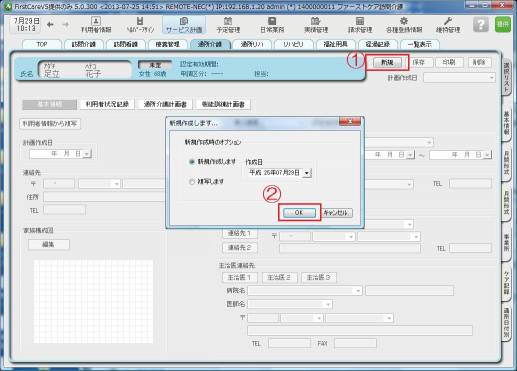Image resolution: width=517 pixels, height=371 pixels.
Task: Switch to the 訪問介護 tab
Action: click(x=84, y=44)
